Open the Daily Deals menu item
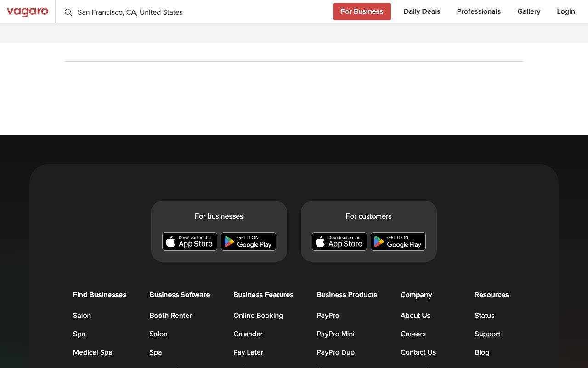 pos(422,11)
